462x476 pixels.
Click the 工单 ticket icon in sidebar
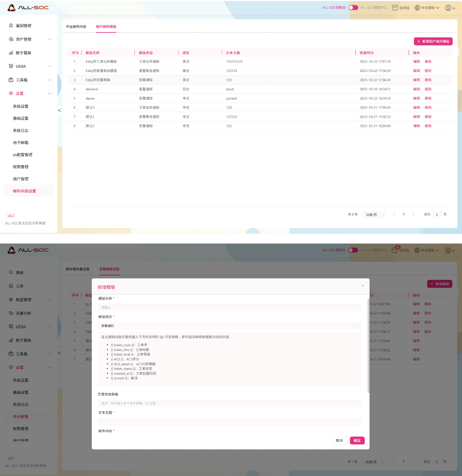(x=11, y=286)
